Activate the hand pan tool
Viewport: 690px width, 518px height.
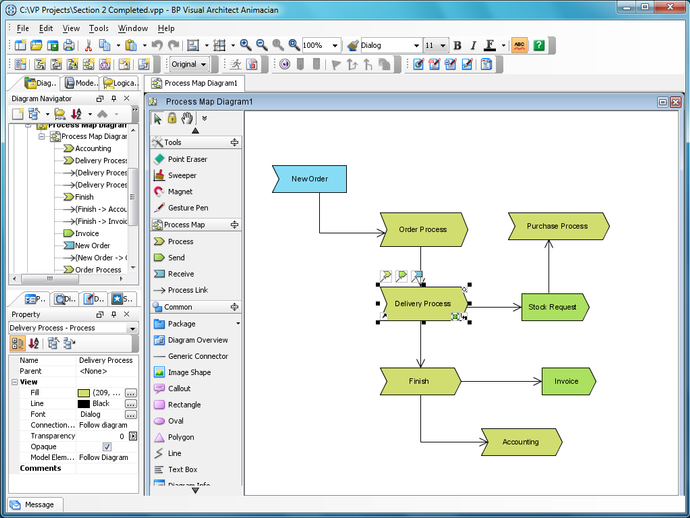[x=187, y=118]
